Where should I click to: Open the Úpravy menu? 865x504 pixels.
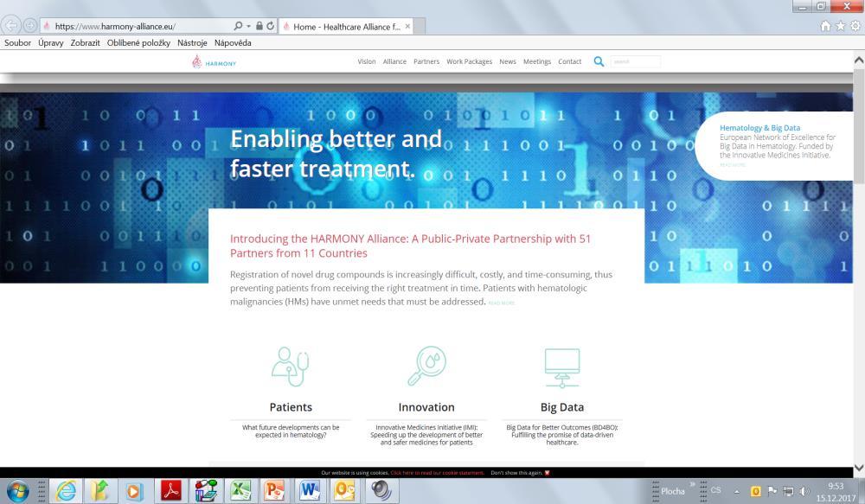[51, 43]
